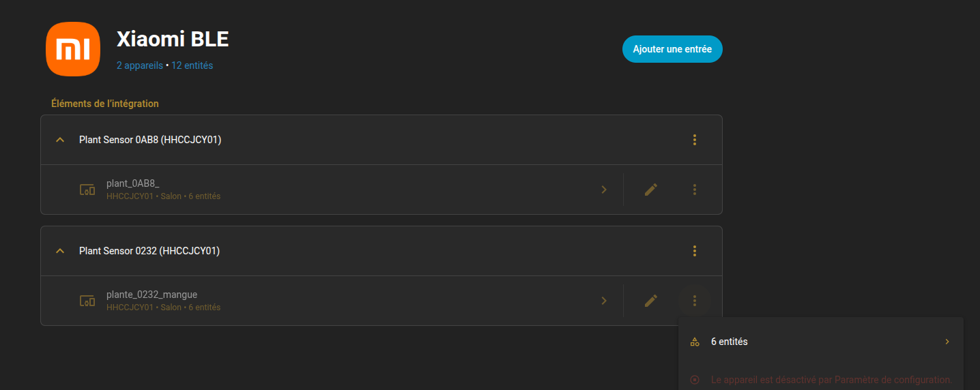Open plante_0232_mangue device using its chevron
The width and height of the screenshot is (980, 390).
tap(604, 301)
